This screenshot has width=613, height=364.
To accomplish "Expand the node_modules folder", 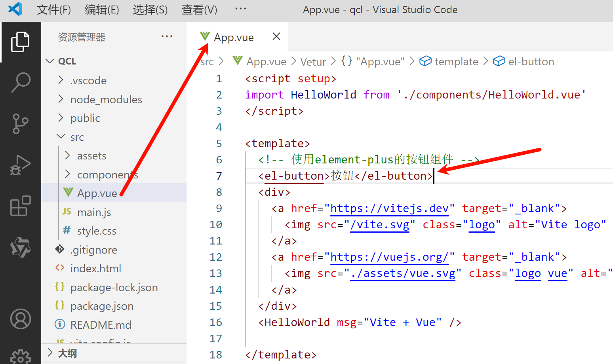I will pos(61,99).
